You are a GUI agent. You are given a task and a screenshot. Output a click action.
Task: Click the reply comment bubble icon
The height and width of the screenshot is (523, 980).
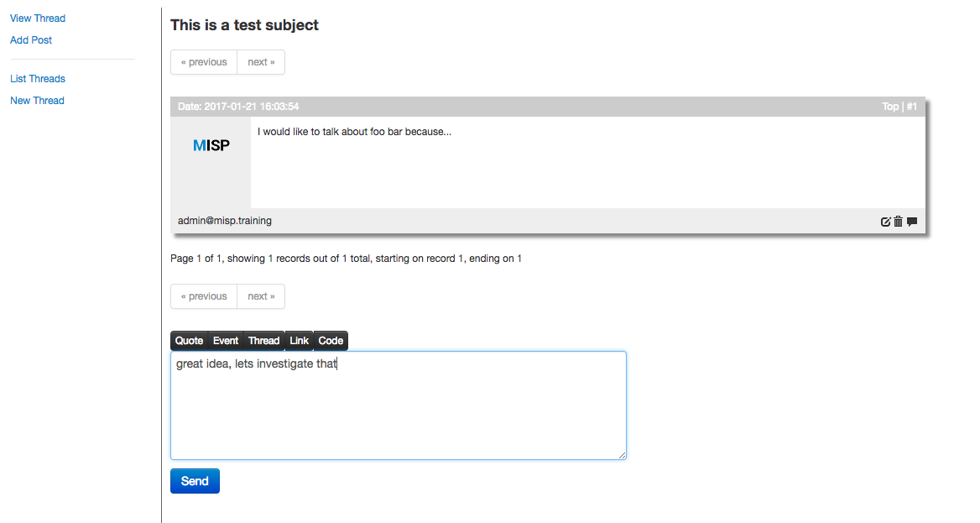(912, 222)
